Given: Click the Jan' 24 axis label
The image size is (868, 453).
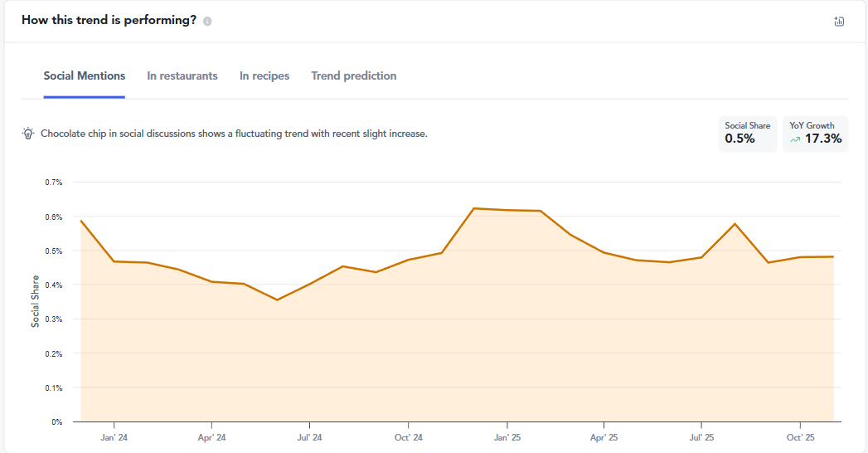Looking at the screenshot, I should pyautogui.click(x=114, y=437).
